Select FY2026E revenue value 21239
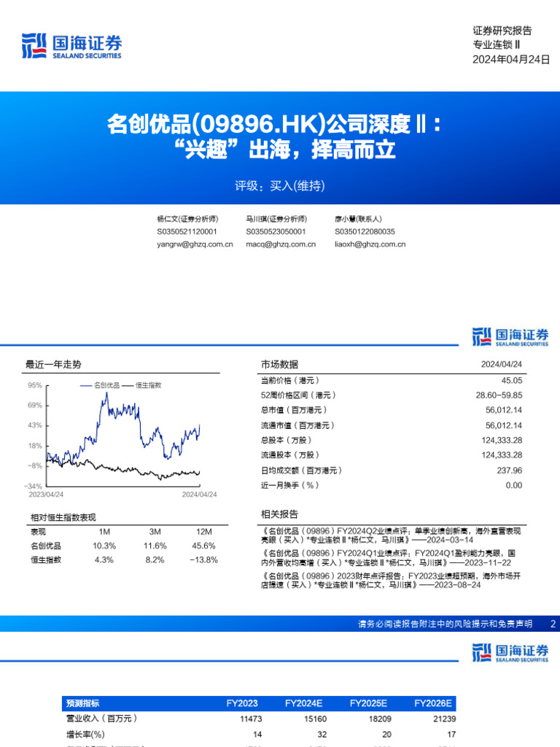This screenshot has width=560, height=747. pos(444,719)
